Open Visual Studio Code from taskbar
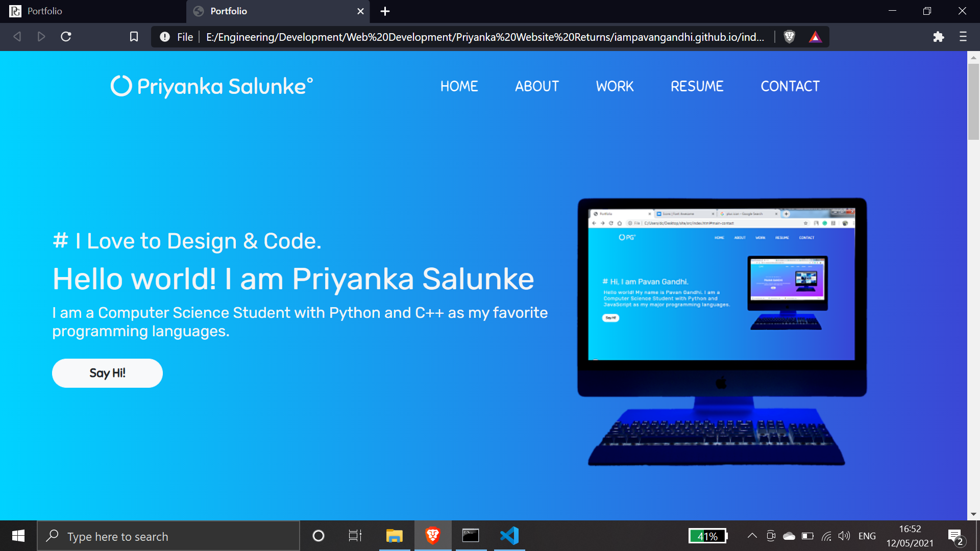 point(509,536)
